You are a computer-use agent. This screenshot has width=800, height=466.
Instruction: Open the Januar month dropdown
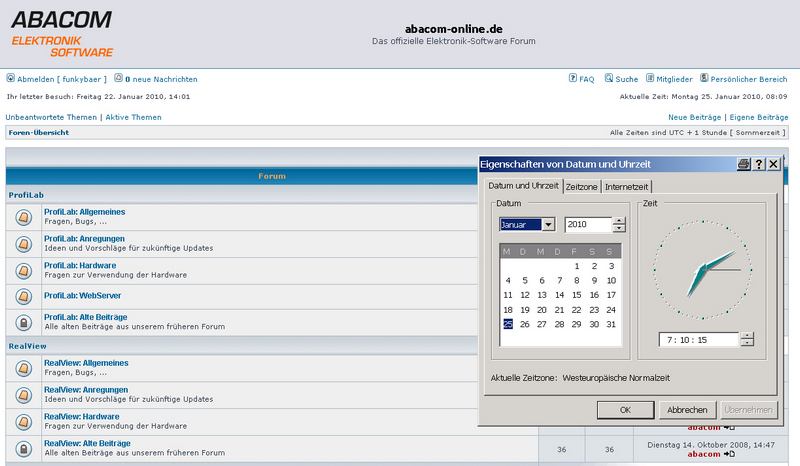[548, 225]
